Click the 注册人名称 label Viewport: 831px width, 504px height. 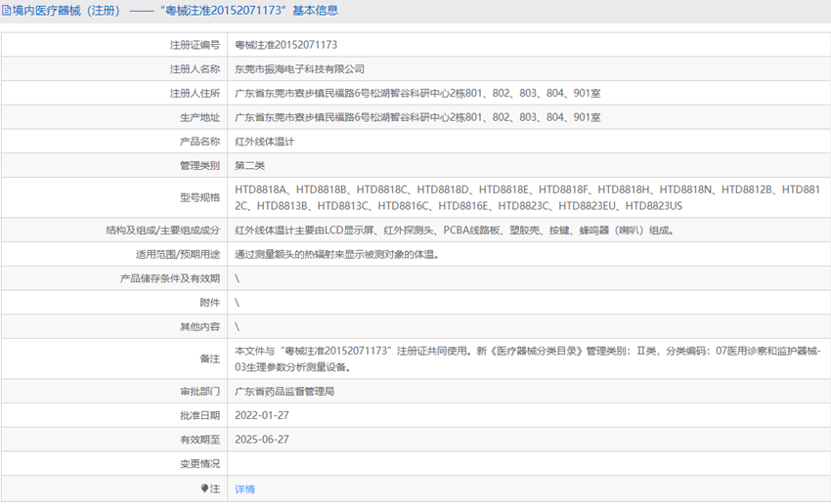tap(195, 68)
